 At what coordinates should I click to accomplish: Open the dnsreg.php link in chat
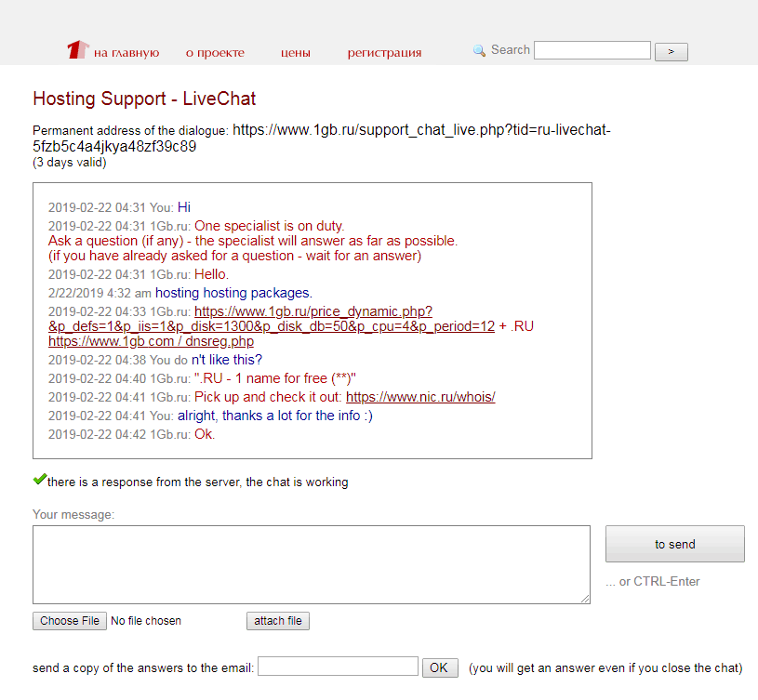coord(151,341)
